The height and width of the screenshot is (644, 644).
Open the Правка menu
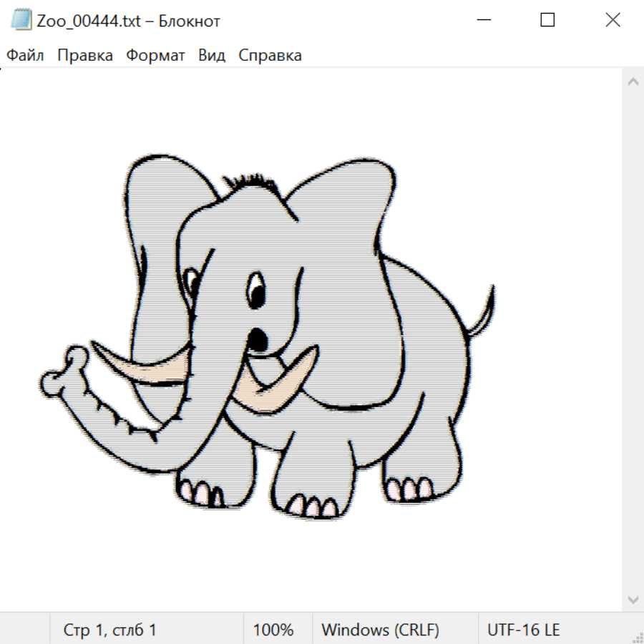coord(84,56)
